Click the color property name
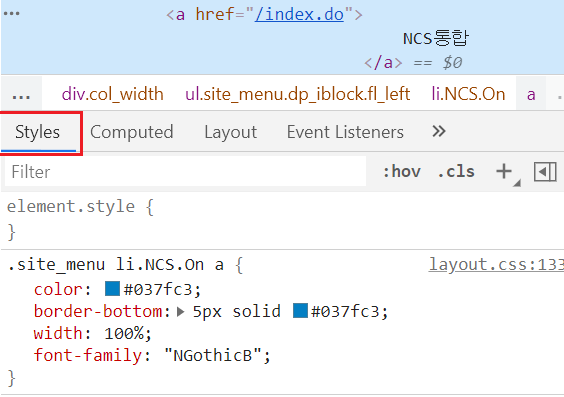 [x=58, y=289]
